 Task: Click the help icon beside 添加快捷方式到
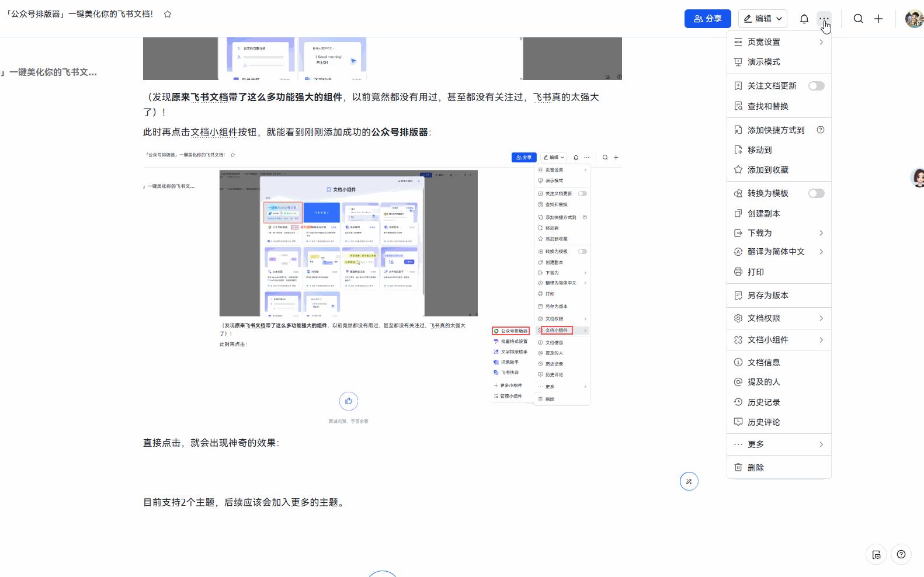tap(821, 130)
